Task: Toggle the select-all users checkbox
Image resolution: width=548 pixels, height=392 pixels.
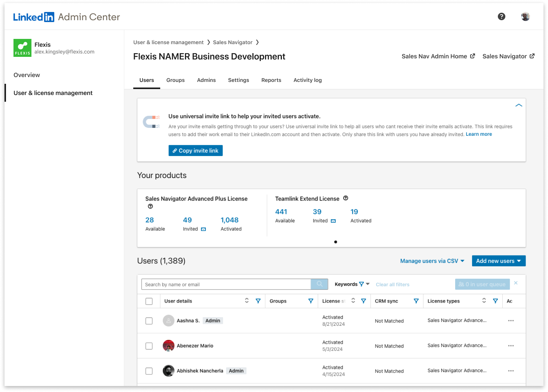Action: pos(149,301)
